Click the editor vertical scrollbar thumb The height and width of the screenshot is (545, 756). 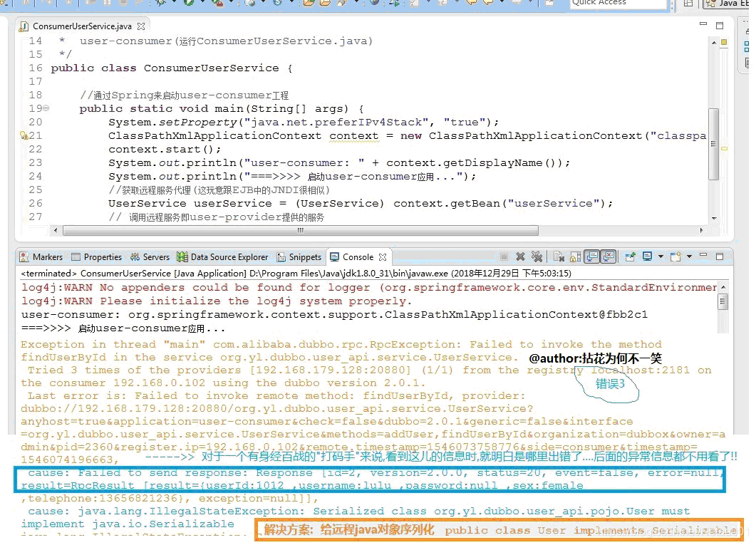tap(713, 144)
